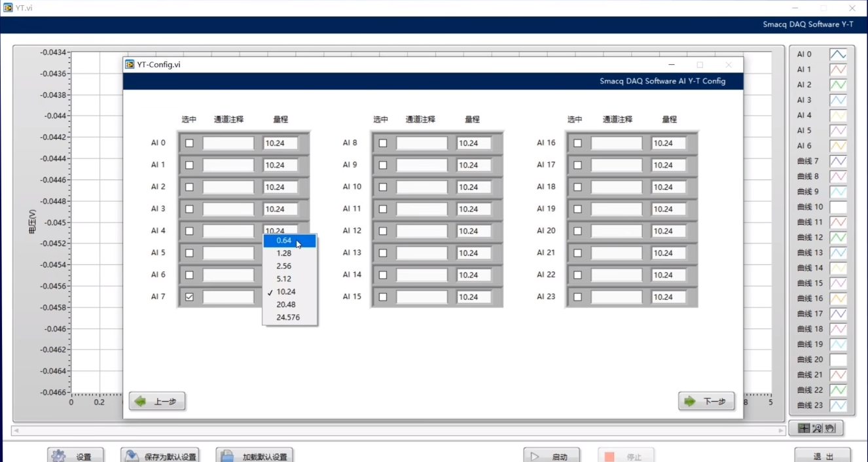This screenshot has width=868, height=462.
Task: Select 5.12 from the range menu
Action: tap(289, 279)
